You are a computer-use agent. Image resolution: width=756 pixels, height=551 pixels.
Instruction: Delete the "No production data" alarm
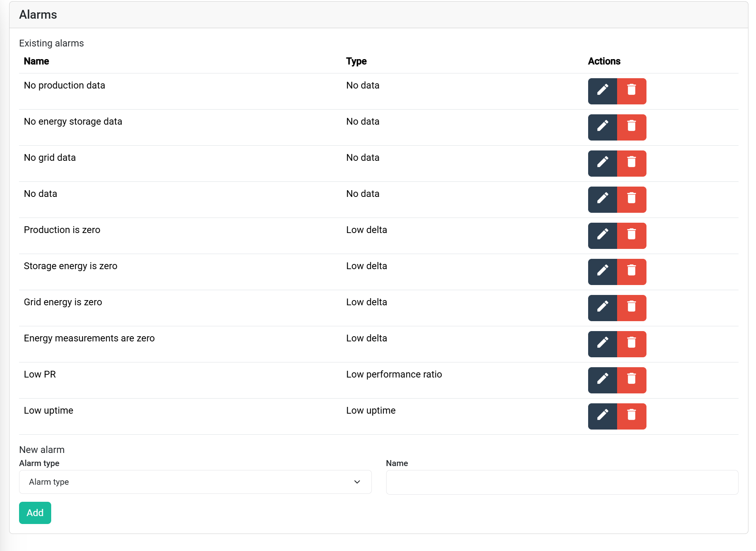[632, 91]
